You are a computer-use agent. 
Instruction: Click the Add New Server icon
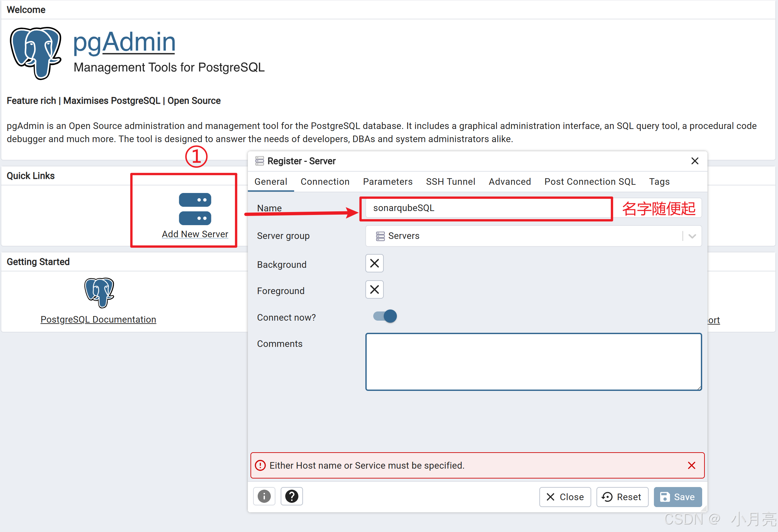point(195,209)
